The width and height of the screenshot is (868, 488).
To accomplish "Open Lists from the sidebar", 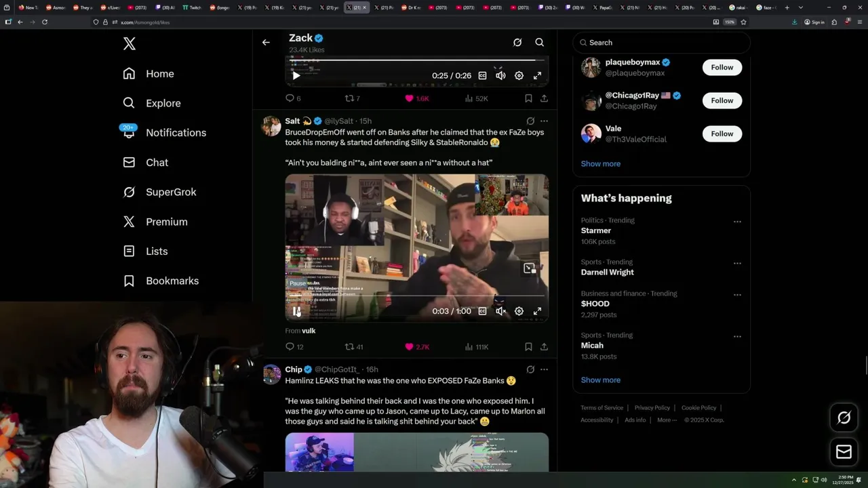I will click(145, 251).
